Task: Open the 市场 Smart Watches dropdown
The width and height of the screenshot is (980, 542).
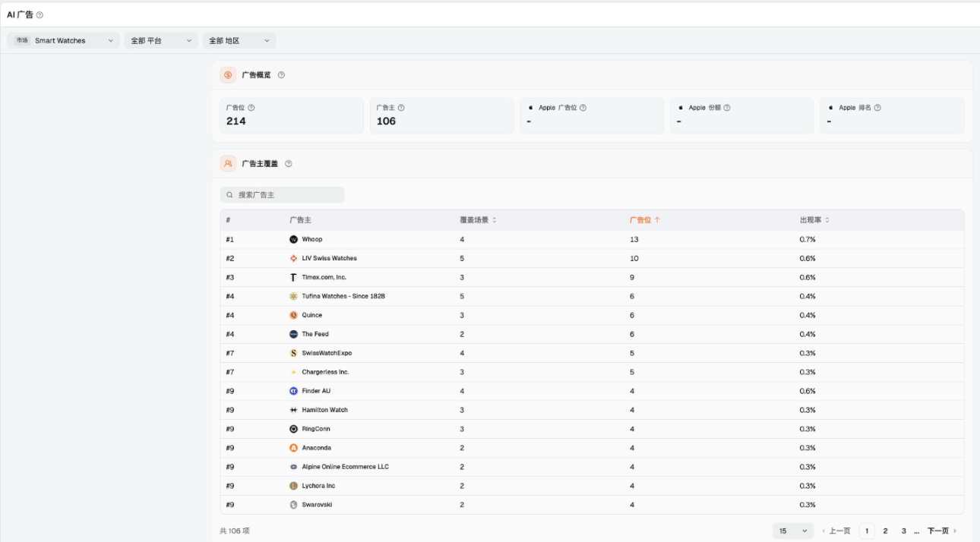Action: coord(64,41)
